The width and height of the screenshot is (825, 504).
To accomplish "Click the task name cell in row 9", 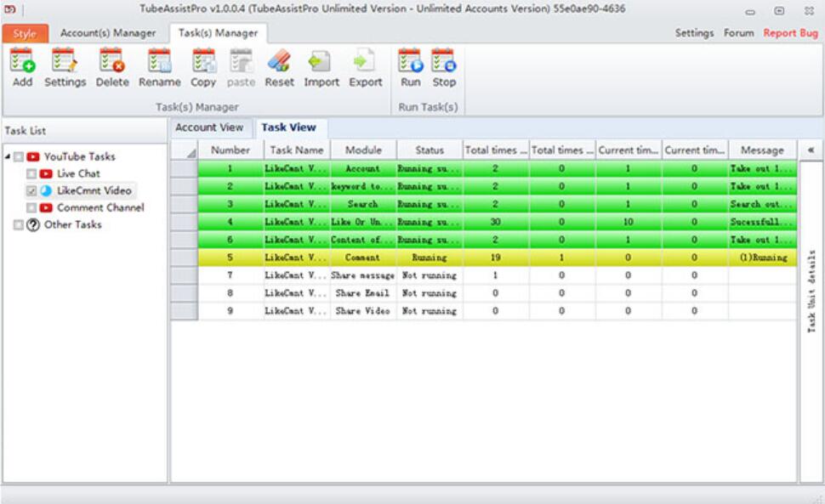I will tap(297, 310).
